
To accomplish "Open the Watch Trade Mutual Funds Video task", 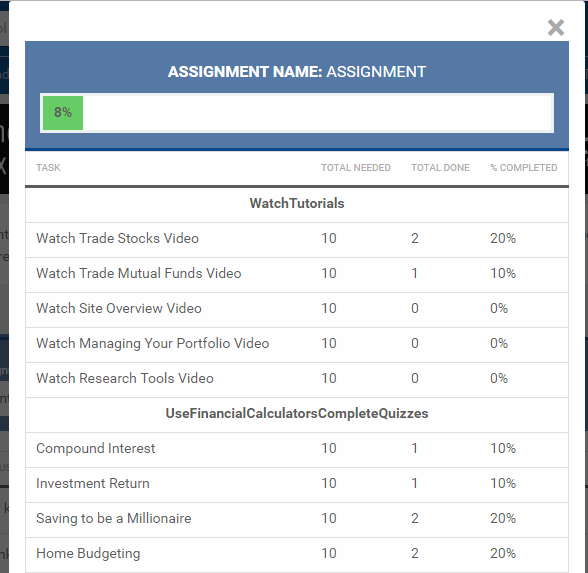I will tap(138, 273).
